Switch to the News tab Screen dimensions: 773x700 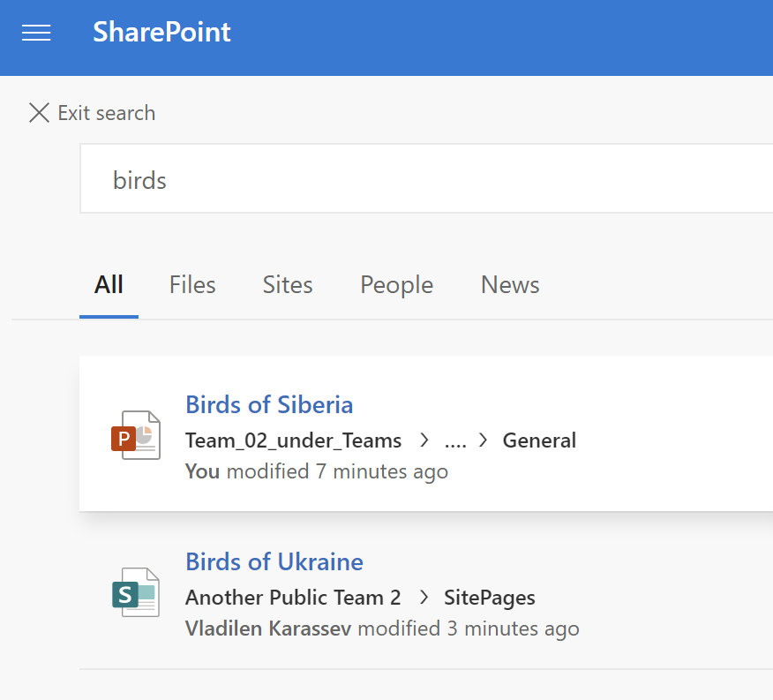pyautogui.click(x=510, y=284)
